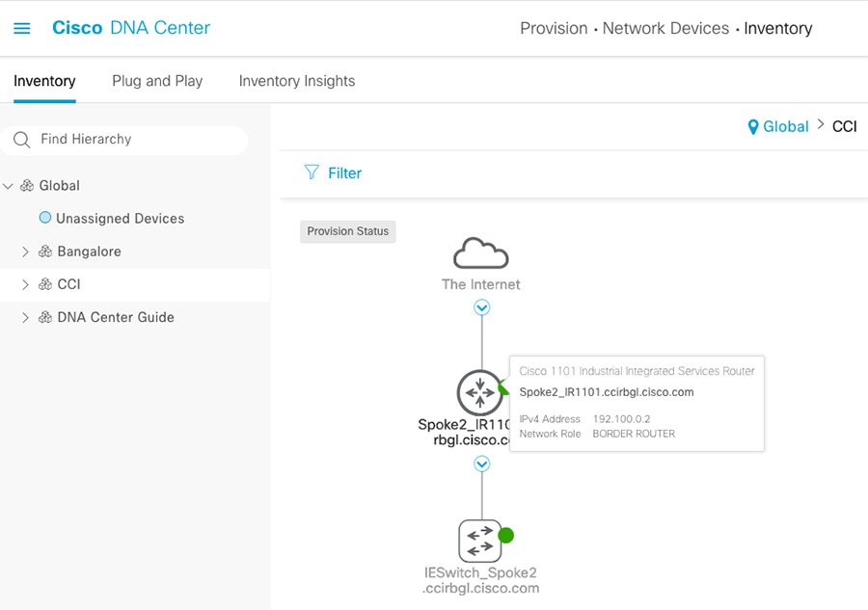The image size is (868, 610).
Task: Click the Find Hierarchy search field
Action: [x=124, y=140]
